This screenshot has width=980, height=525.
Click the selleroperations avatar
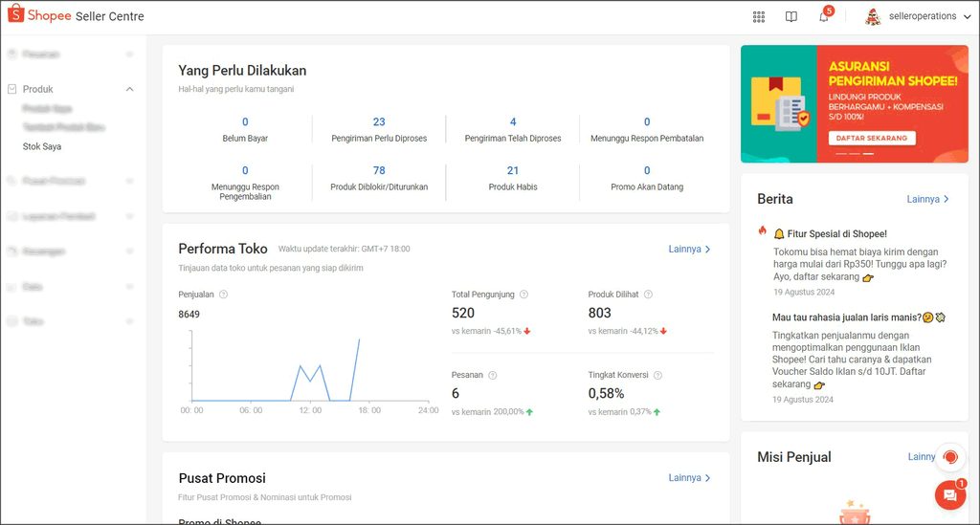[873, 17]
